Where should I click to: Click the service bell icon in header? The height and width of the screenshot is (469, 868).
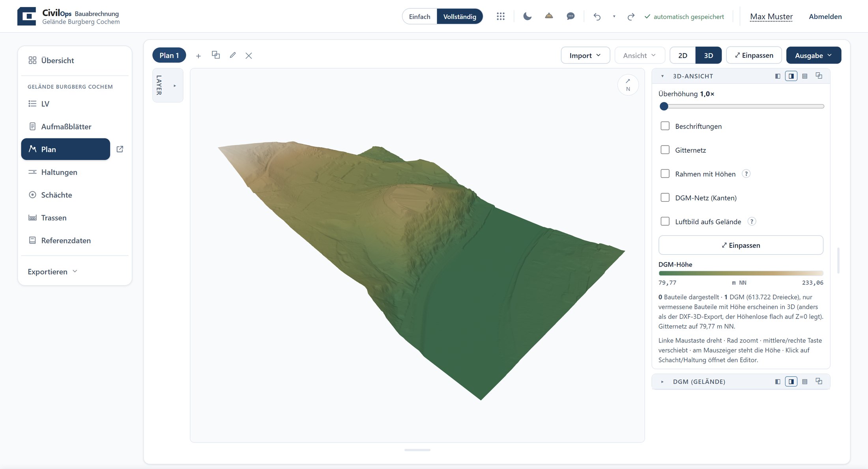549,16
